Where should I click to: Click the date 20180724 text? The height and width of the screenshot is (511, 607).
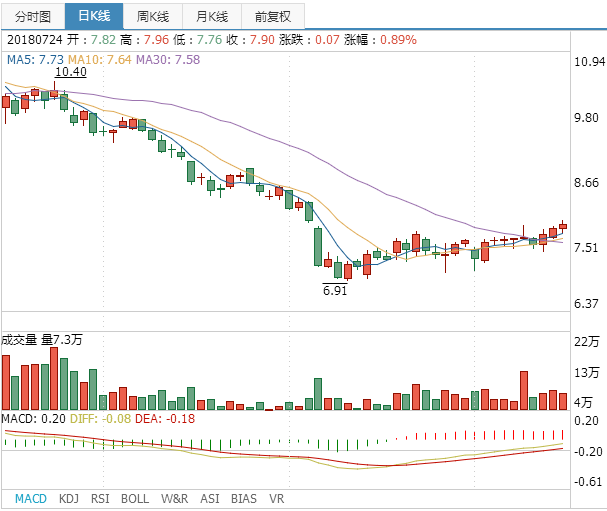(x=34, y=39)
